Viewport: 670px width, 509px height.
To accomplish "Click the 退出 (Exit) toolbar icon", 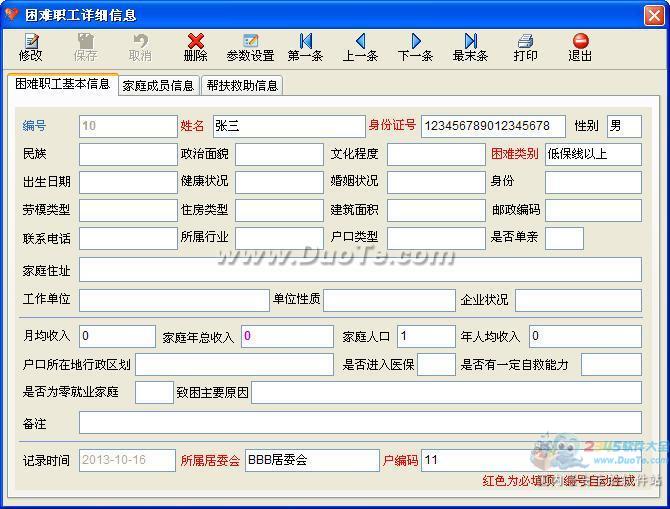I will [580, 46].
